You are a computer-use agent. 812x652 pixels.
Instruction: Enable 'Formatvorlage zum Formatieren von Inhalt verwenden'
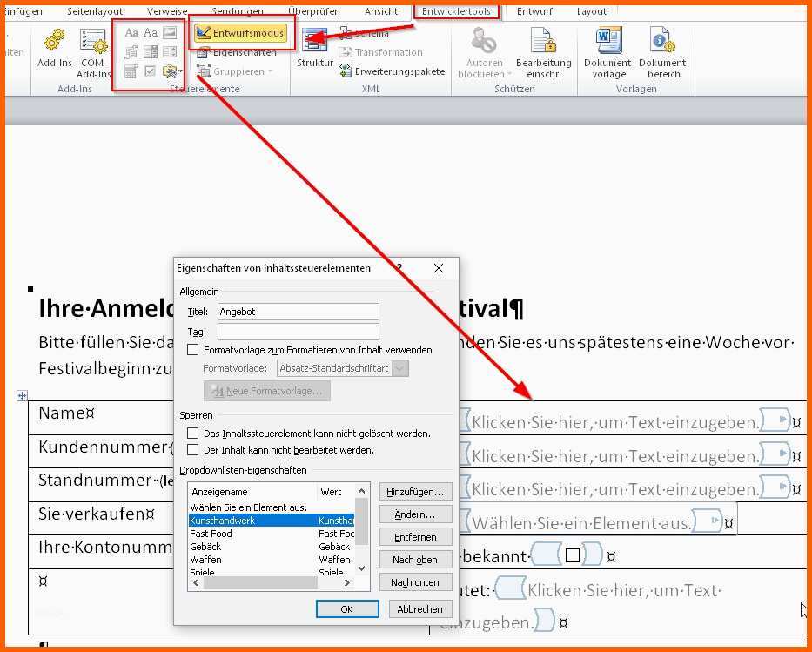[x=193, y=350]
